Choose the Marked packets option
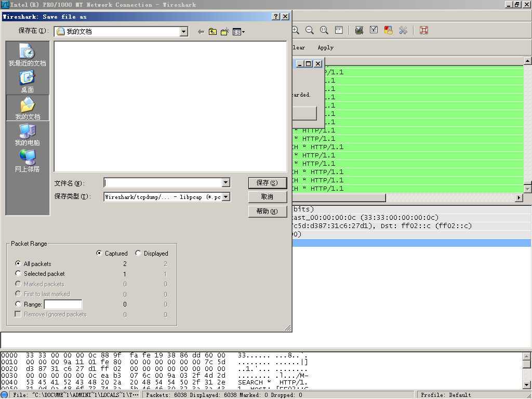The width and height of the screenshot is (532, 399). click(18, 284)
